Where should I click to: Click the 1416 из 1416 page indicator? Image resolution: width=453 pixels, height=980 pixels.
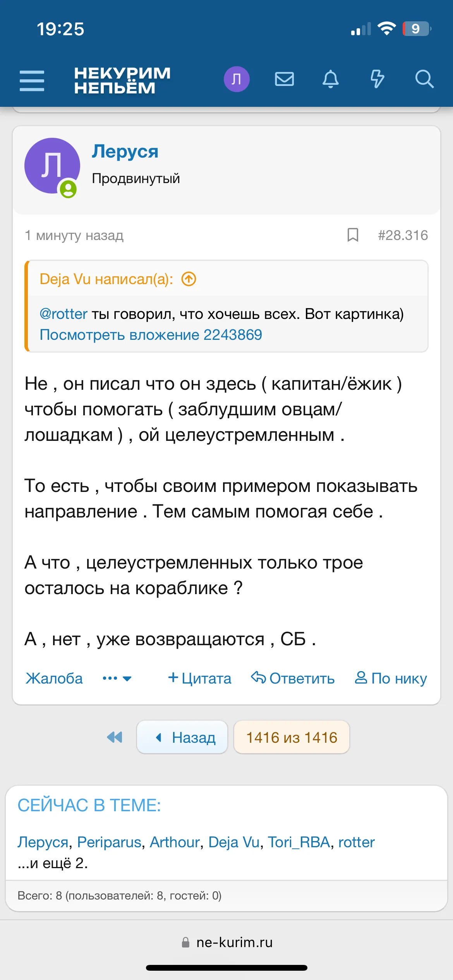(292, 737)
